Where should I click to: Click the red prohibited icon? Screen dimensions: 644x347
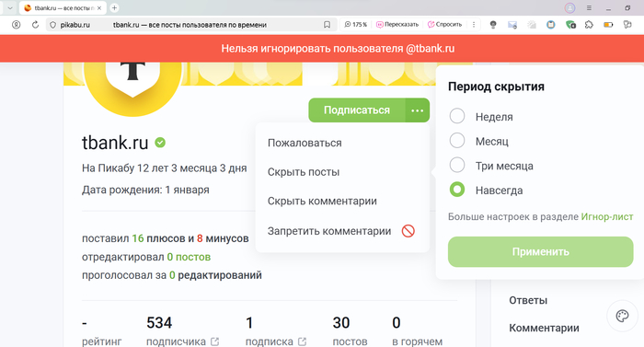pyautogui.click(x=408, y=231)
